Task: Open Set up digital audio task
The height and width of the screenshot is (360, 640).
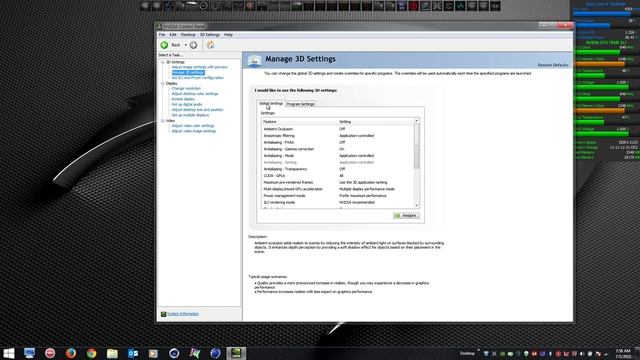Action: (187, 104)
